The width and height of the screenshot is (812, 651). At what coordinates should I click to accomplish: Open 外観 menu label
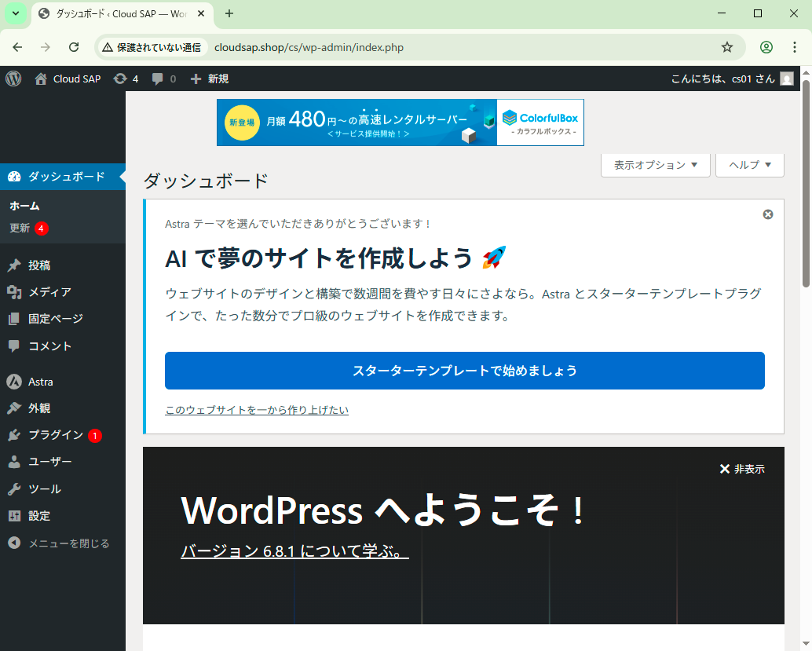click(39, 408)
